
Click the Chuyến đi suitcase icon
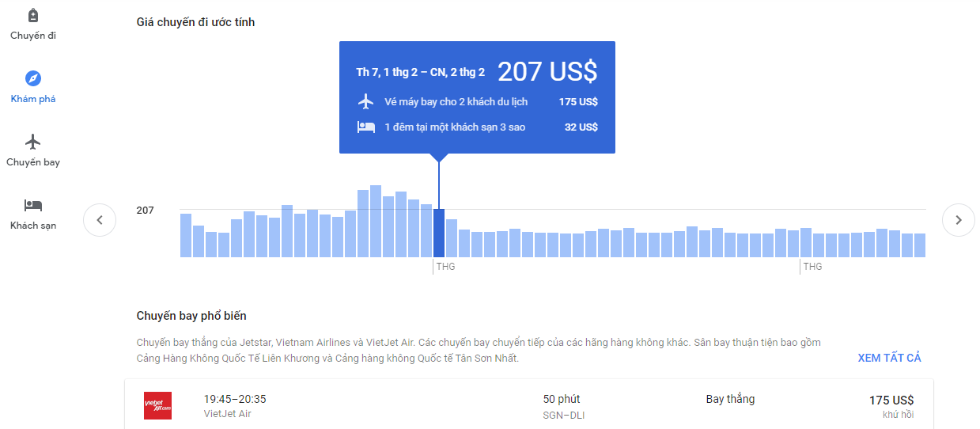point(32,15)
